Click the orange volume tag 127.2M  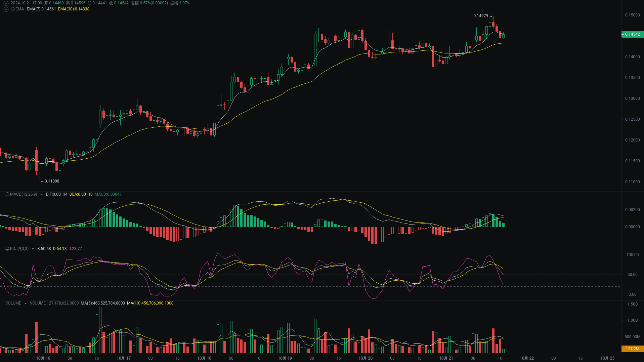[x=633, y=349]
